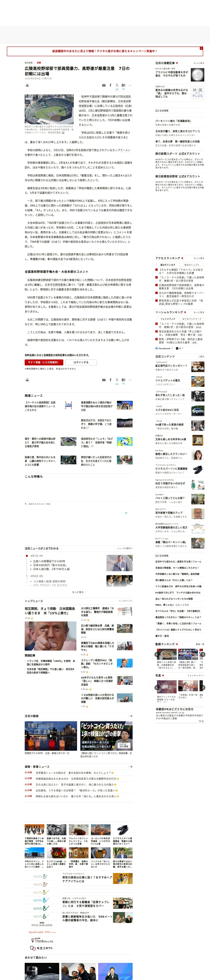Open パーキンソン病の「非運動症状」 link
Image resolution: width=210 pixels, height=980 pixels.
173,121
